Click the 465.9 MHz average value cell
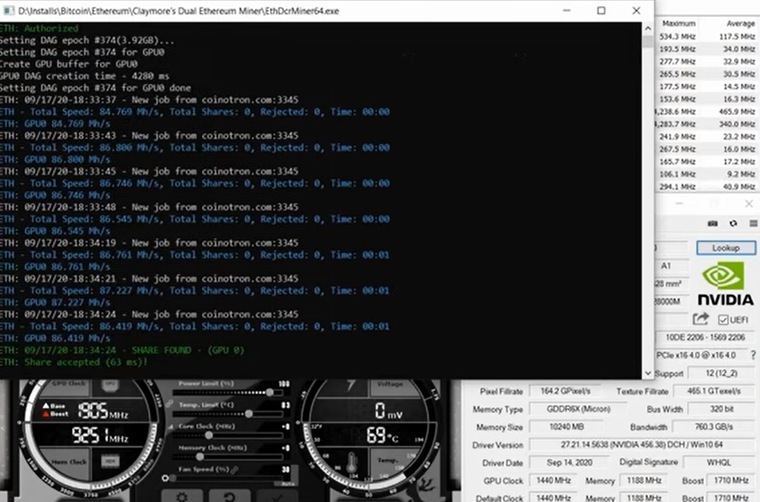The image size is (760, 502). click(x=737, y=111)
